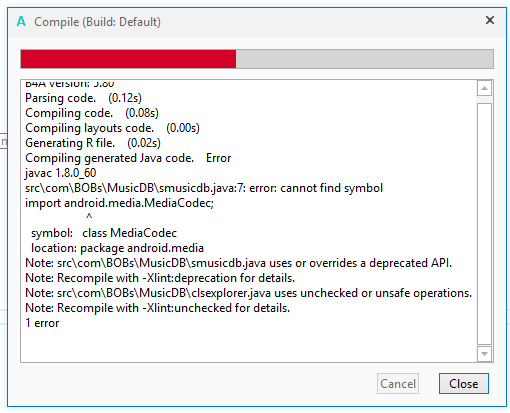The image size is (510, 413).
Task: Click the B4A logo icon in title bar
Action: [x=21, y=22]
